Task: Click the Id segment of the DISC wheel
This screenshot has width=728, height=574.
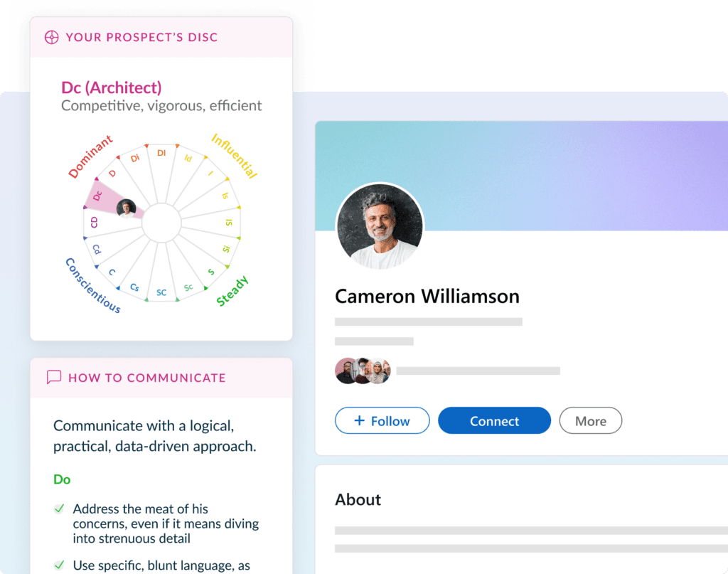Action: (x=188, y=159)
